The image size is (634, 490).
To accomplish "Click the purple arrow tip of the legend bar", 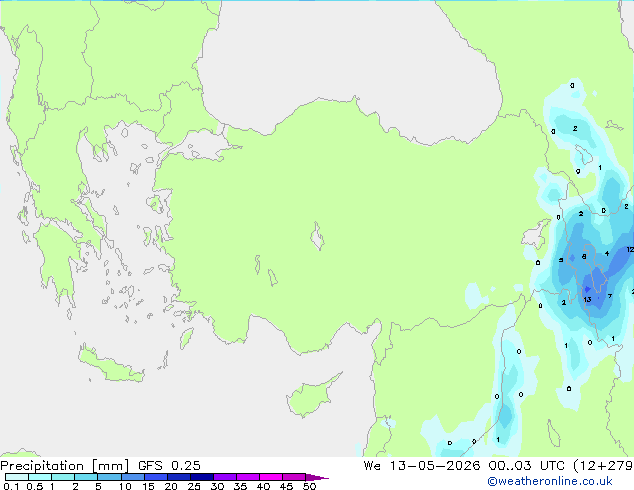I will tap(317, 477).
